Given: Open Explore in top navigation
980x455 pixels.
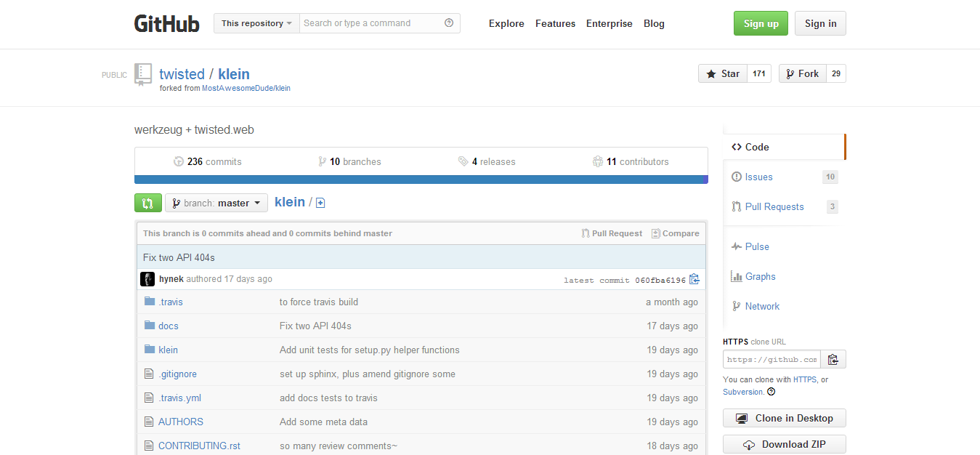Looking at the screenshot, I should coord(506,23).
